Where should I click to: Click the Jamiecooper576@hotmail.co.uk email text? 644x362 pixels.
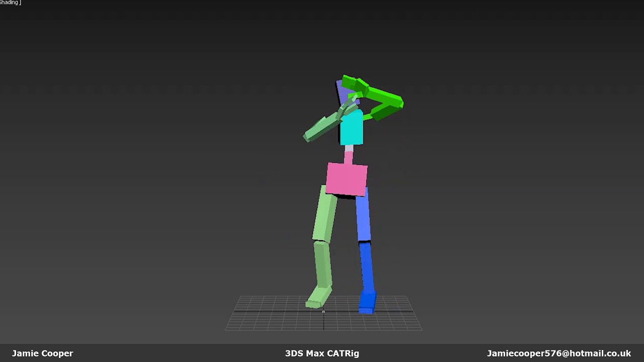(559, 353)
